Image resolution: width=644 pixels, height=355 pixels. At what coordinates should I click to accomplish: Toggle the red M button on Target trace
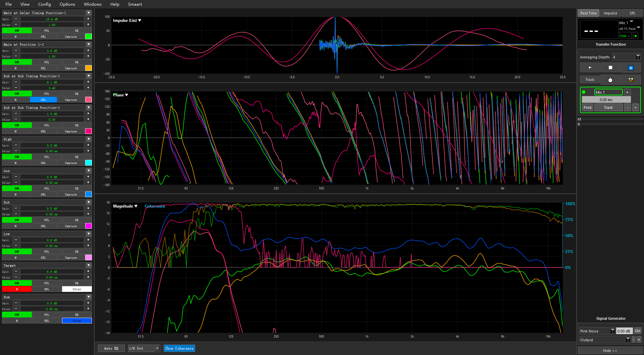[x=17, y=289]
